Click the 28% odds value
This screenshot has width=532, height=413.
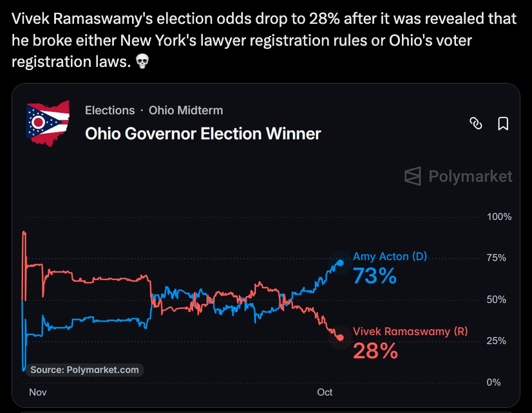[375, 351]
